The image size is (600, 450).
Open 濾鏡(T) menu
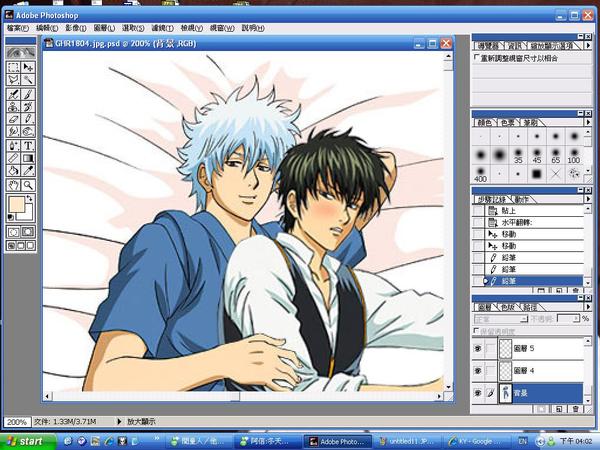click(x=162, y=28)
